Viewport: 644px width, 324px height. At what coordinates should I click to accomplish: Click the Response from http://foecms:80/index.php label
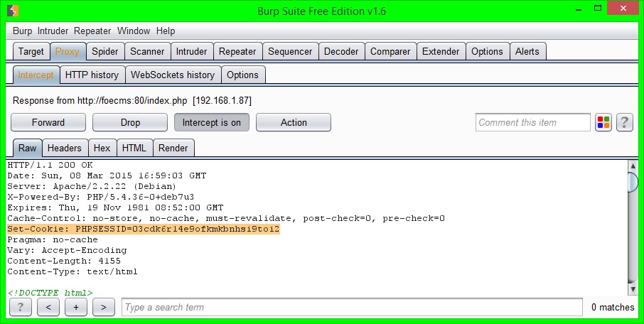(132, 101)
